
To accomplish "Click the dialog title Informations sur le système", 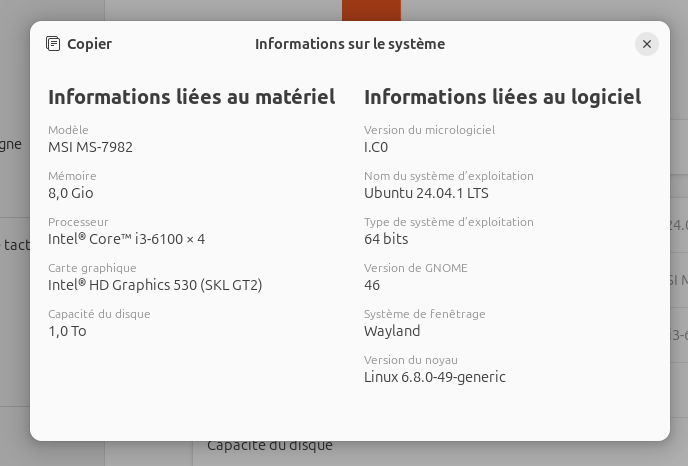I will [x=350, y=44].
